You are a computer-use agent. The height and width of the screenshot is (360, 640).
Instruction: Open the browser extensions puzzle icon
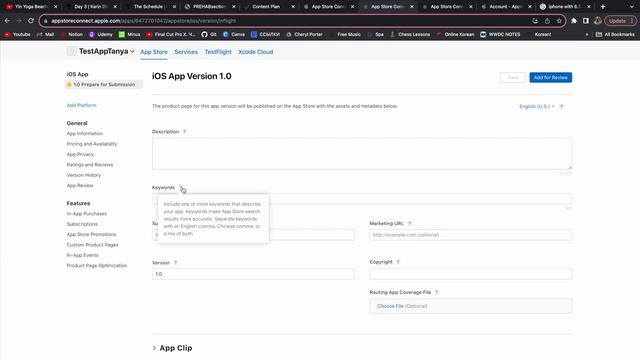574,21
